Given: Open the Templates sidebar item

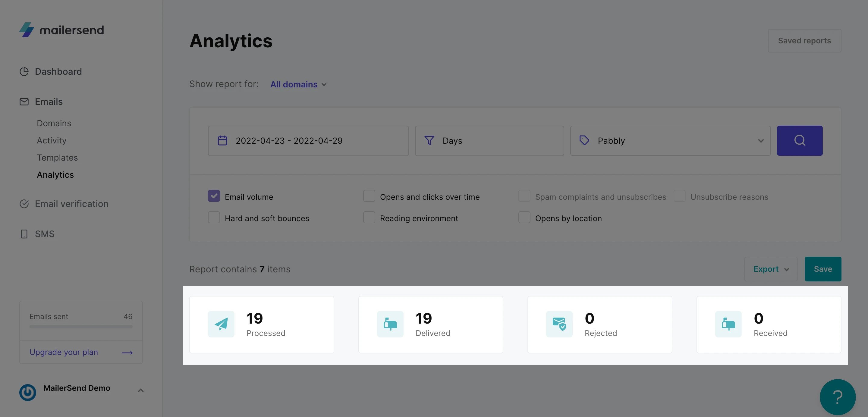Looking at the screenshot, I should [57, 157].
